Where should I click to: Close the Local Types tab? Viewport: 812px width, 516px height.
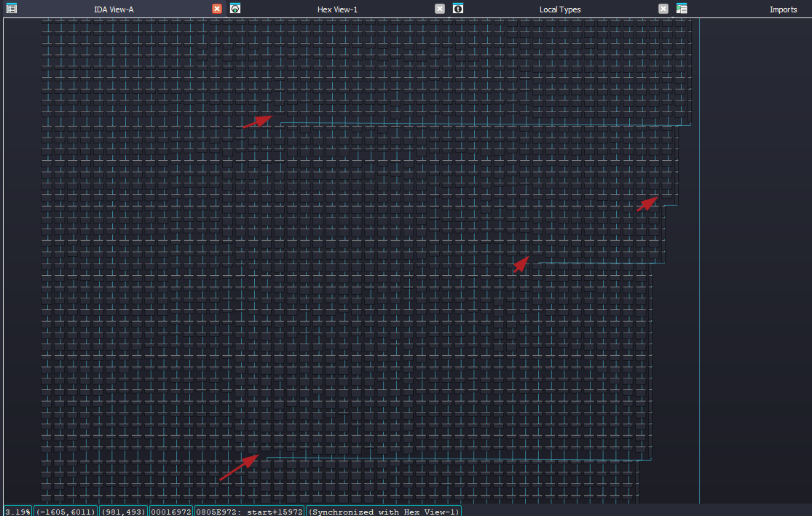pyautogui.click(x=663, y=9)
